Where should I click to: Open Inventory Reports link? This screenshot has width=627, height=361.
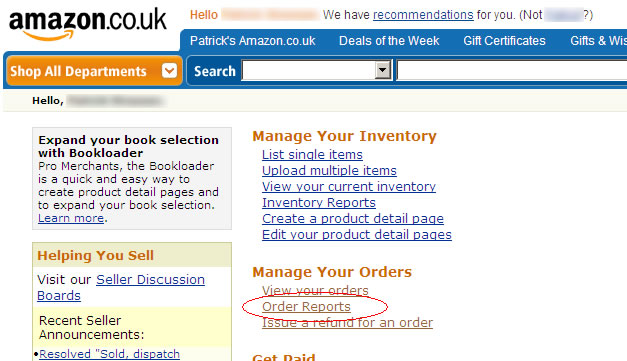[x=319, y=202]
